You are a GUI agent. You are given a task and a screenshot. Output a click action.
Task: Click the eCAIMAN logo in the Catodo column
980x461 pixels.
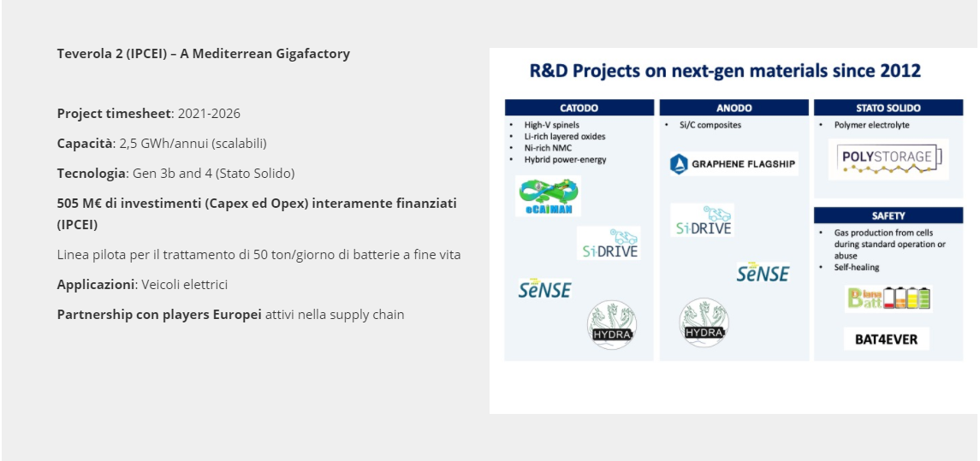coord(548,196)
